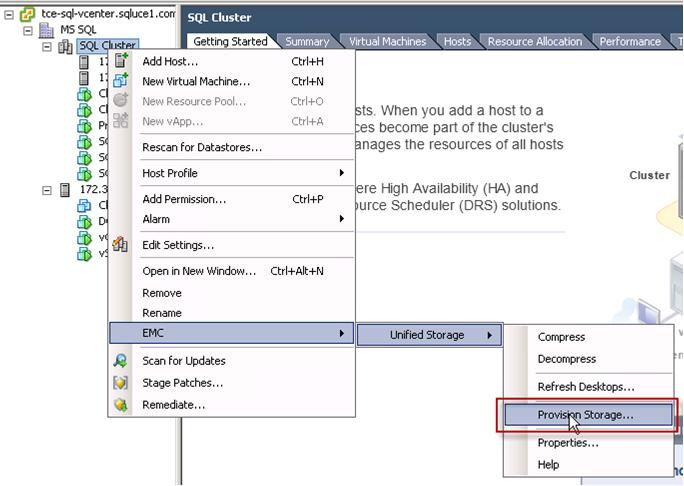Open the Hosts tab
The image size is (684, 486).
[457, 41]
